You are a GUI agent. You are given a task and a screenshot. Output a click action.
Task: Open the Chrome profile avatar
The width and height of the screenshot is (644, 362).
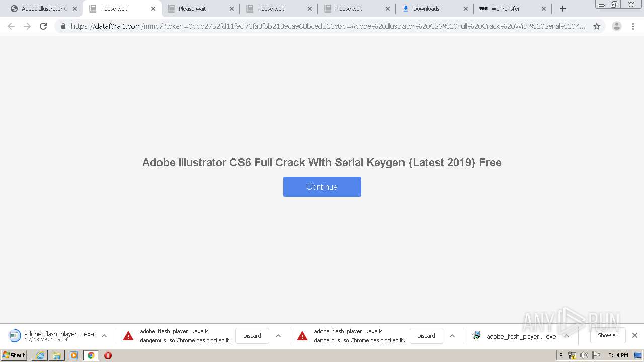click(617, 26)
